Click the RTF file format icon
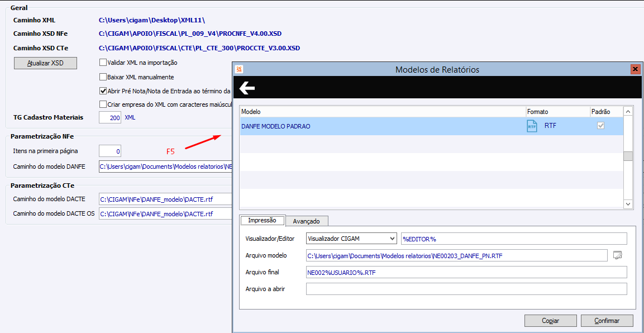Viewport: 644px width, 333px height. click(532, 126)
